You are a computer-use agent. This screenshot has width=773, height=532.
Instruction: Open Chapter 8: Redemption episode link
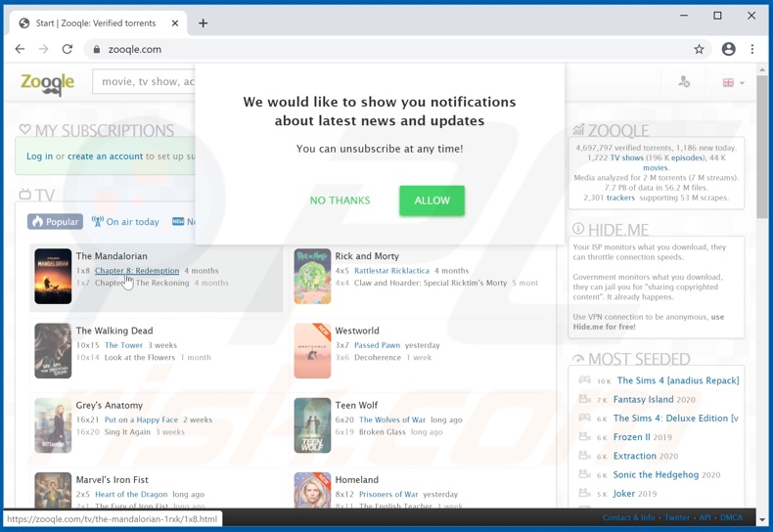137,271
